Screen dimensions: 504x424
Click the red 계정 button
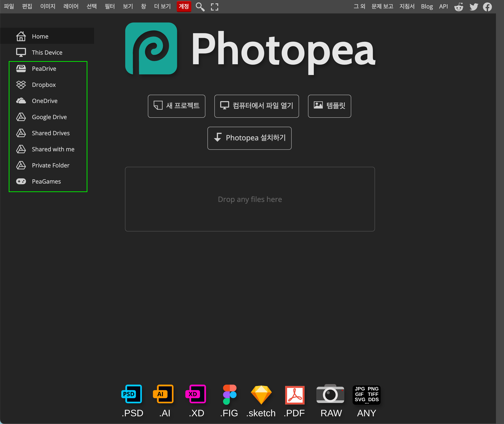[x=184, y=6]
